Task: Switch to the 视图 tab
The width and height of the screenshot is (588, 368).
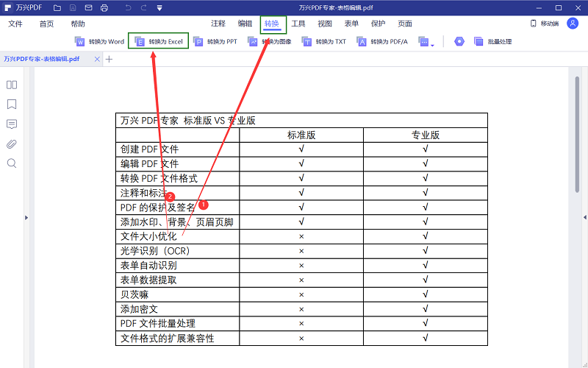Action: 325,24
